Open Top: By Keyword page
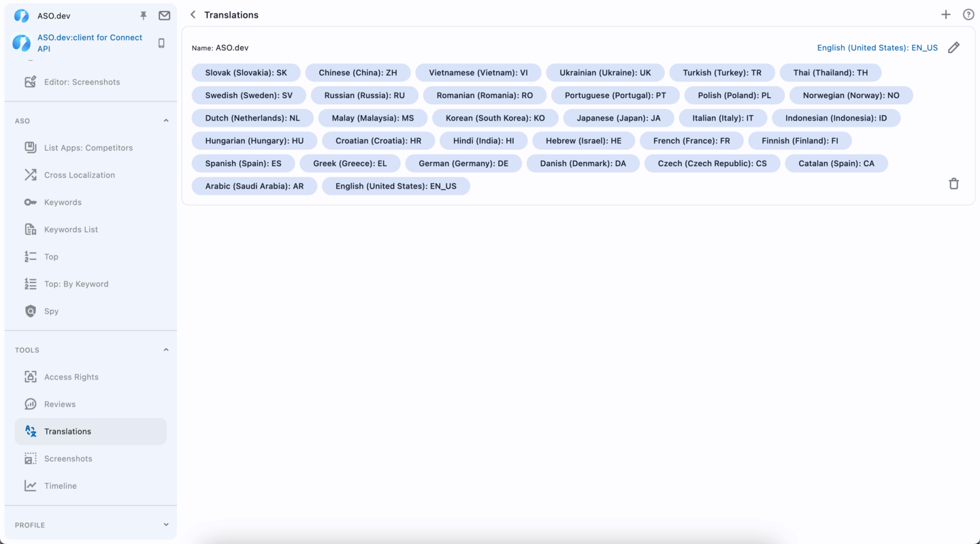The image size is (980, 544). tap(91, 284)
